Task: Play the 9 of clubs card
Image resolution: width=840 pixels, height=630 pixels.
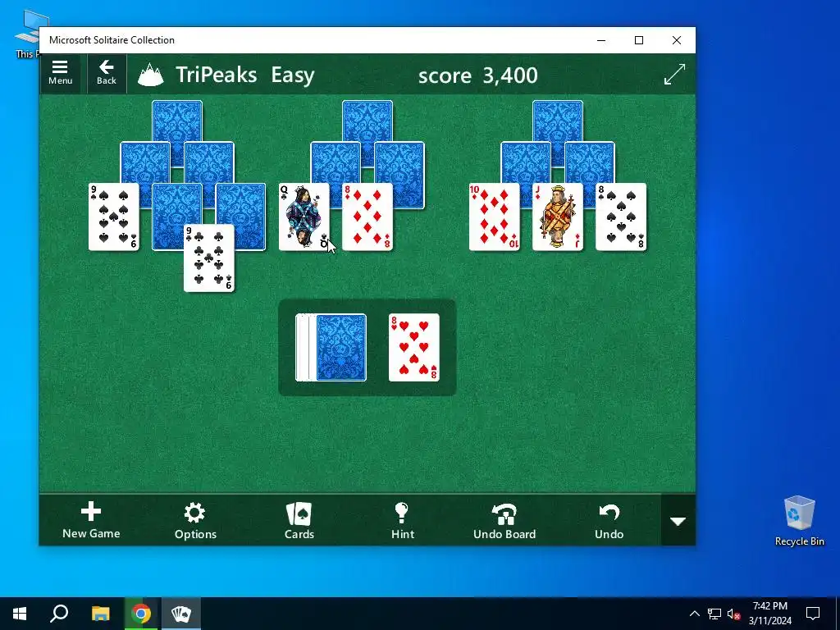Action: [209, 258]
